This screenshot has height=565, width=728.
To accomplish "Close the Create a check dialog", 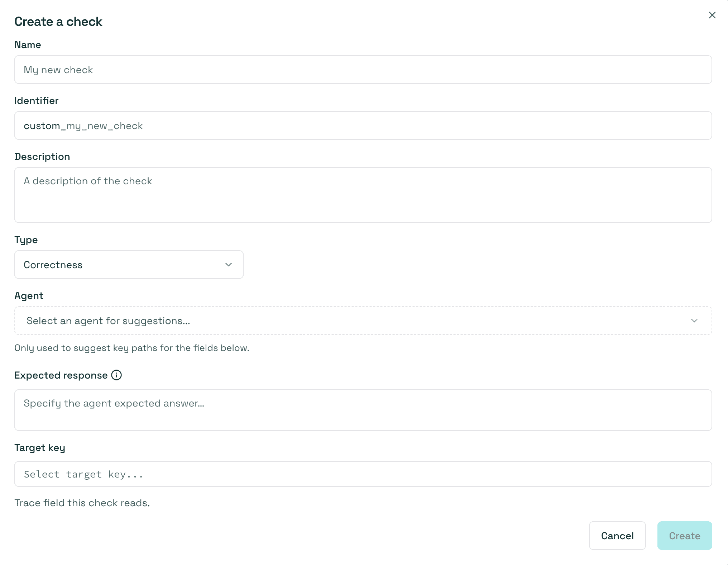I will tap(712, 15).
